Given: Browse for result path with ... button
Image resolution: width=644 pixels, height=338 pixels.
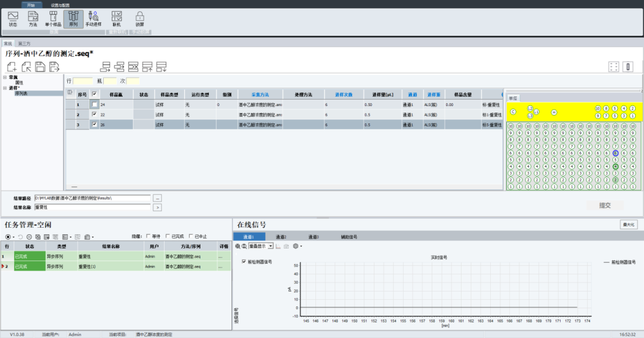Looking at the screenshot, I should pos(157,199).
